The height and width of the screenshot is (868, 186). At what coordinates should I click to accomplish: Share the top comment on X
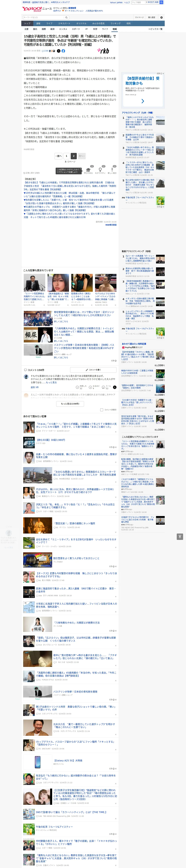(115, 387)
